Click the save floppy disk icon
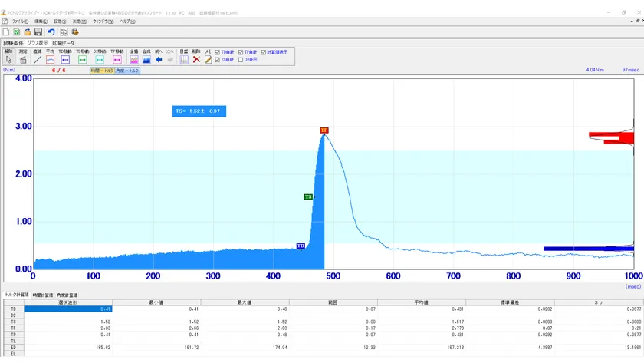Screen dimensions: 644x363 click(x=38, y=31)
